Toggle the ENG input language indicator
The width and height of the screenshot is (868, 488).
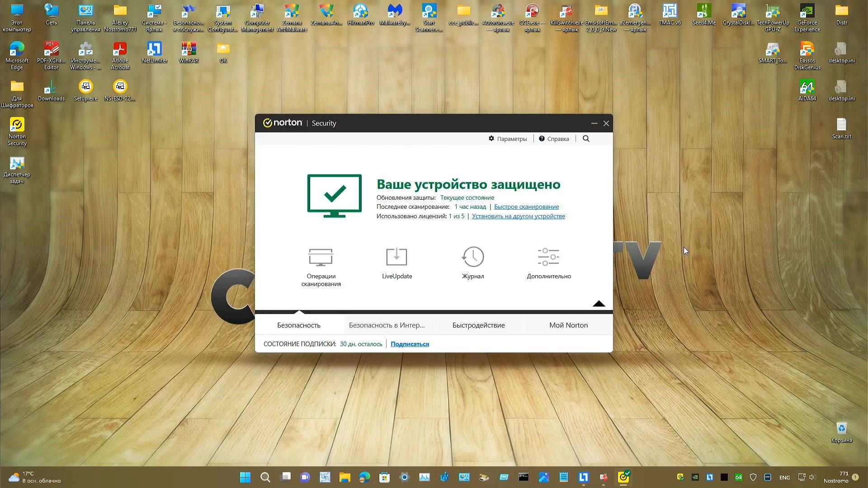coord(784,477)
